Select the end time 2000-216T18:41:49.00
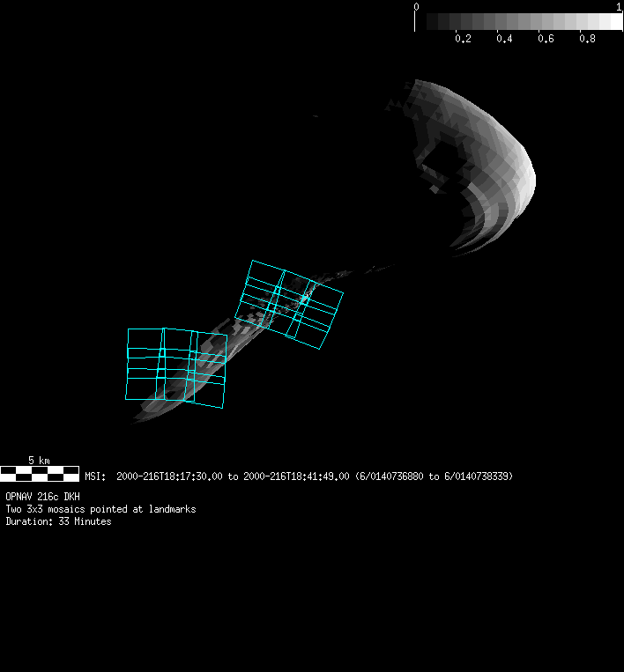The width and height of the screenshot is (624, 672). [296, 476]
